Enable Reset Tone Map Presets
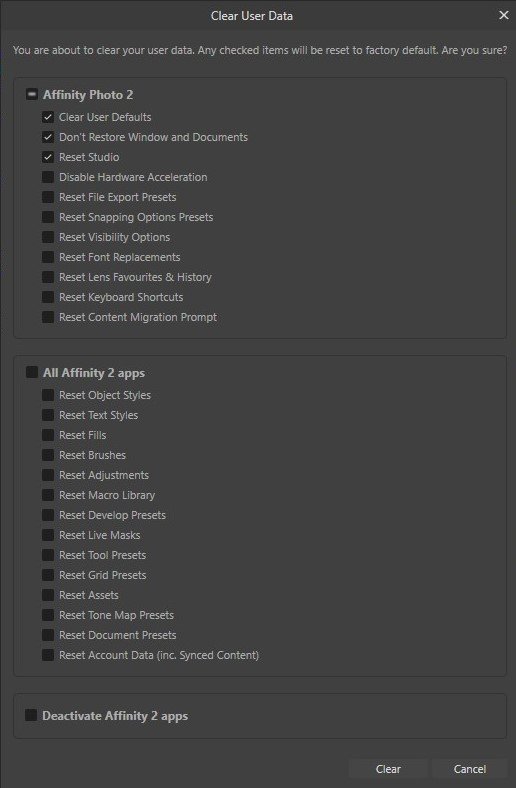Image resolution: width=516 pixels, height=788 pixels. point(48,615)
